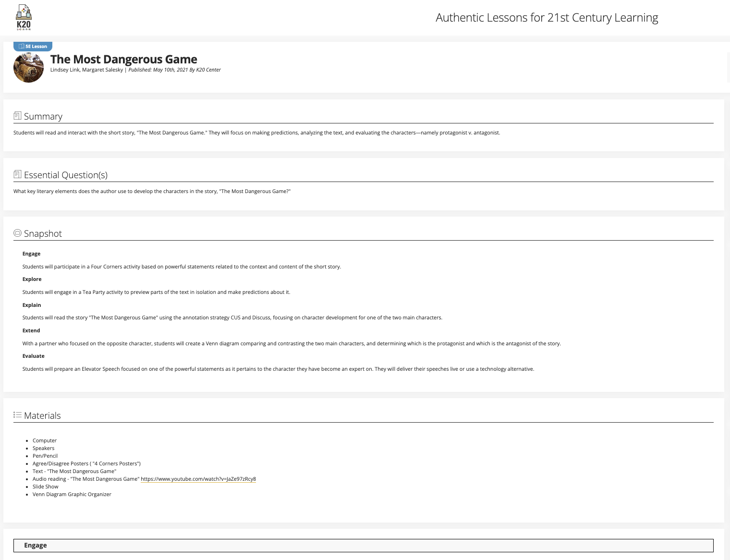Click the Evaluate label in Snapshot
Viewport: 730px width, 560px height.
pyautogui.click(x=33, y=356)
